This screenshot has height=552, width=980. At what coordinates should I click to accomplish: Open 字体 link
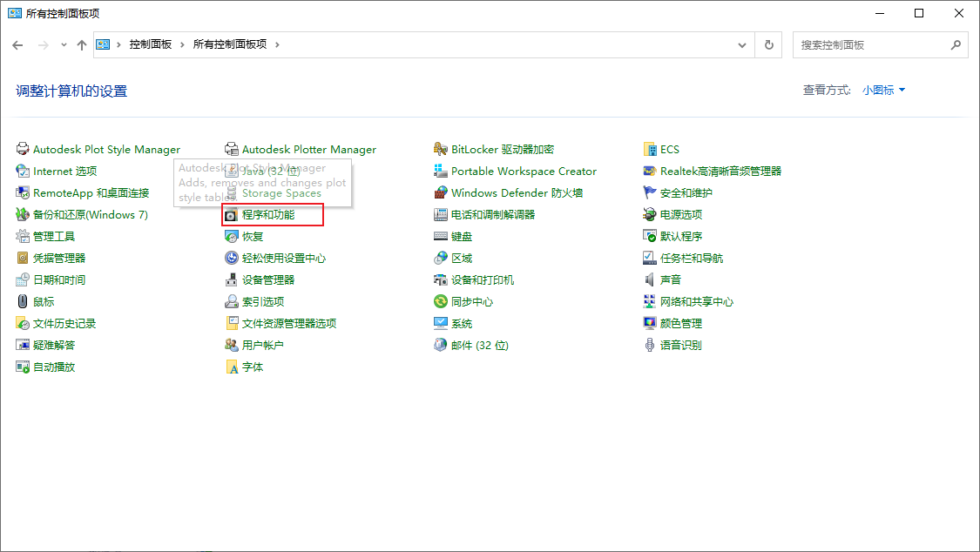click(x=253, y=367)
